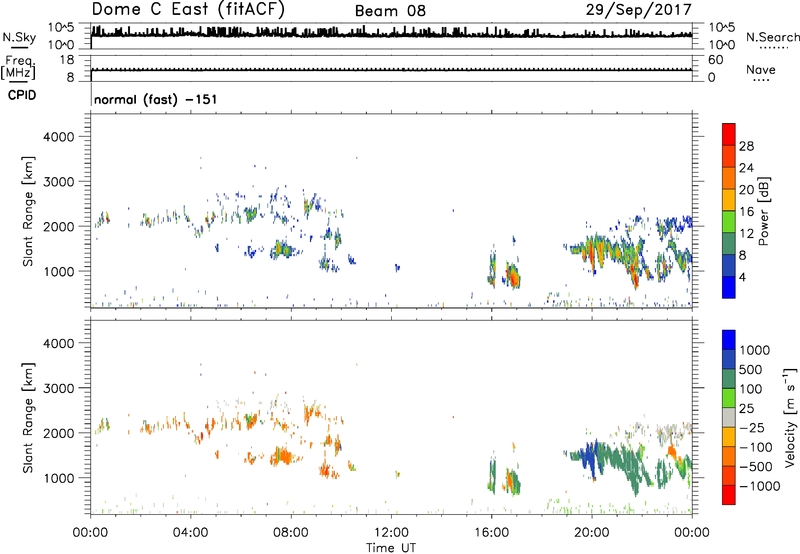
Task: Pick the red bottom segment of velocity colorbar
Action: (x=729, y=495)
